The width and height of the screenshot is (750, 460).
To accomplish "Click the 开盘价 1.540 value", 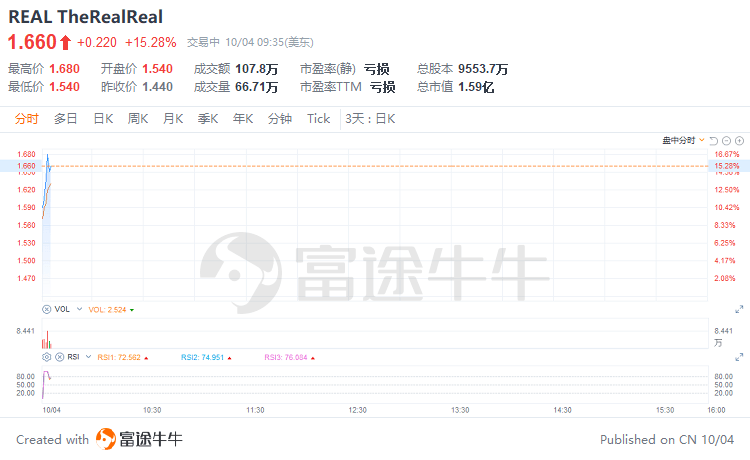I will [x=157, y=69].
